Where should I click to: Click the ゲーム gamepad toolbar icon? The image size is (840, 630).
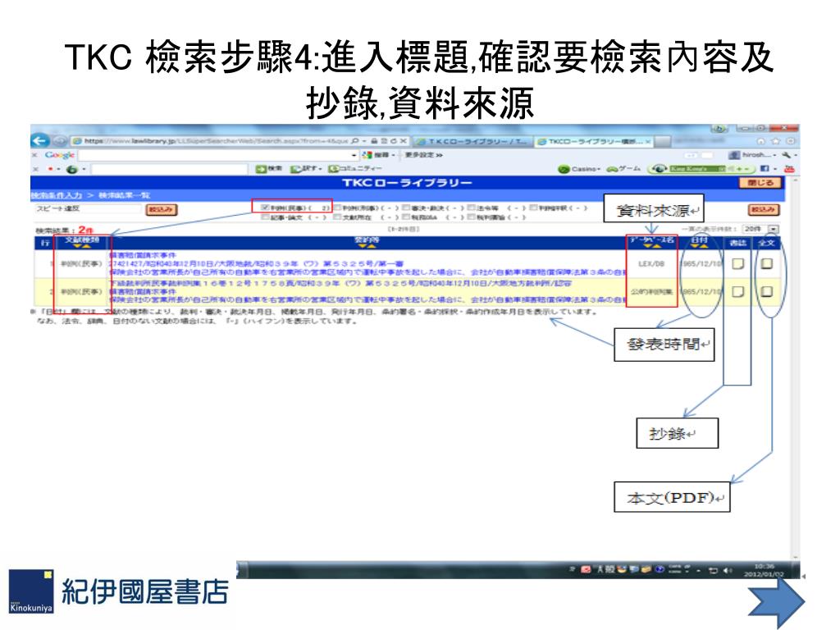coord(612,169)
